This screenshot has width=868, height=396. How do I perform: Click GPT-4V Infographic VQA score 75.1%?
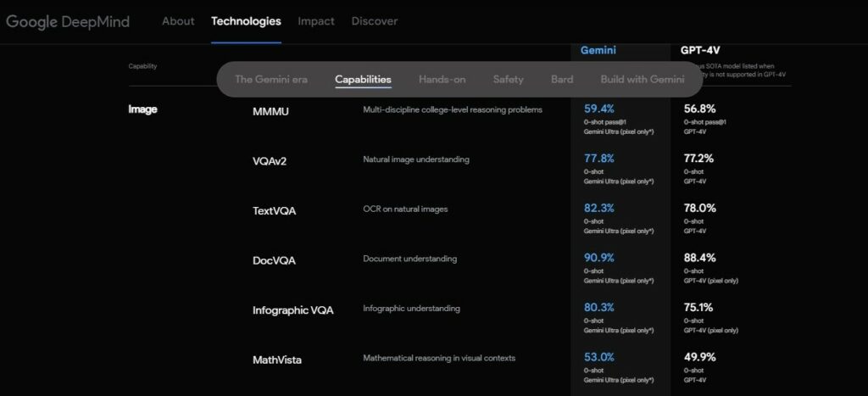point(698,307)
